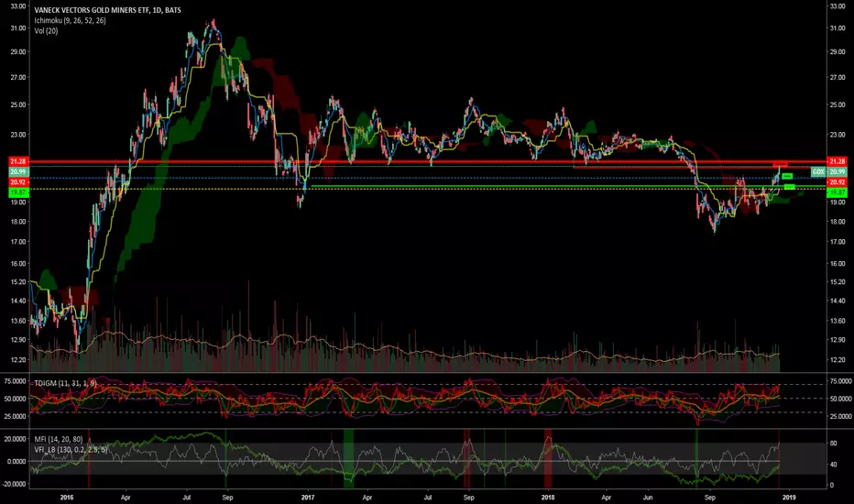Click 13.60 on the left price scale
Screen dimensions: 854x504
click(18, 321)
